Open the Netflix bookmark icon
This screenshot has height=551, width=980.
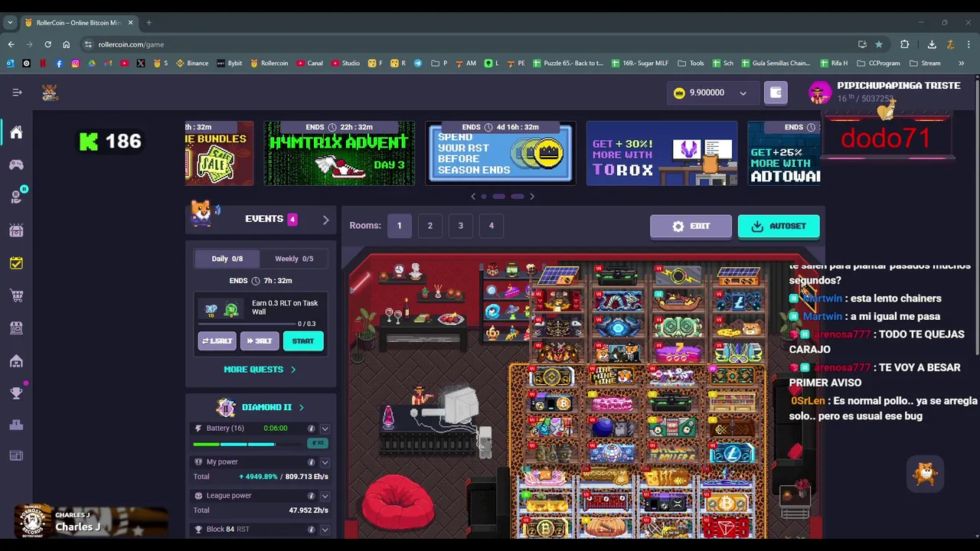pyautogui.click(x=43, y=64)
